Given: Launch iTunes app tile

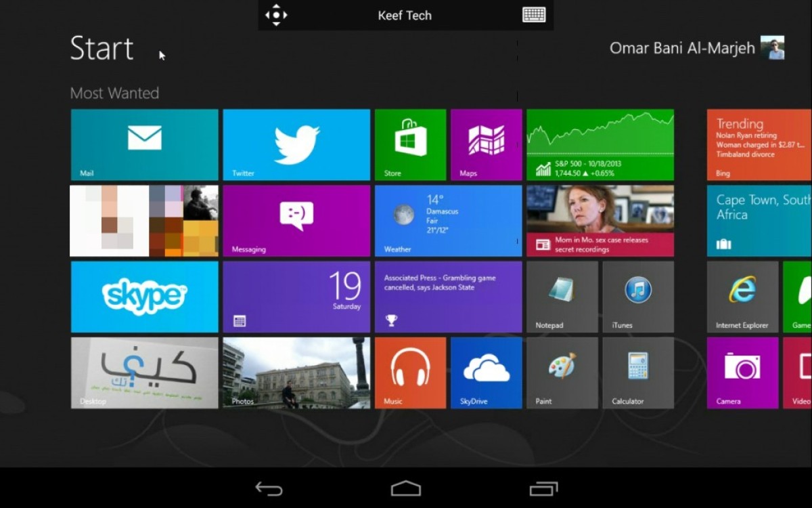Looking at the screenshot, I should [637, 297].
